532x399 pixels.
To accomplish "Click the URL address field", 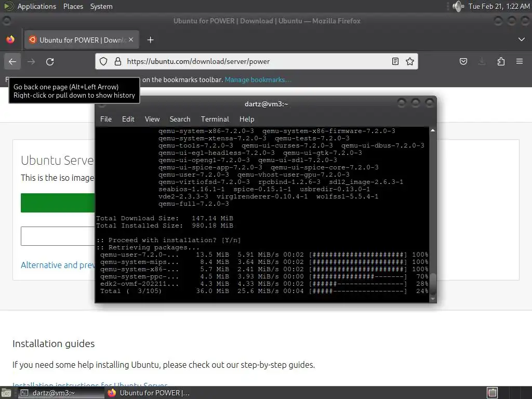I will [258, 61].
